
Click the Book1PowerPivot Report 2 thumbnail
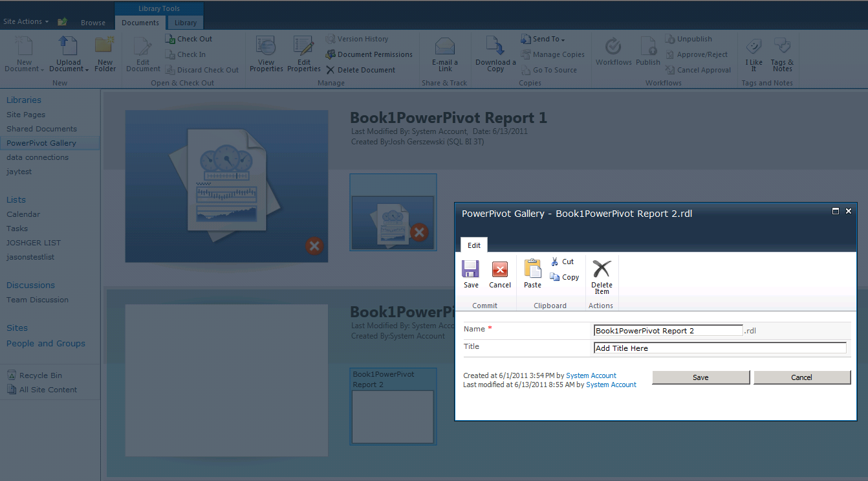click(393, 406)
